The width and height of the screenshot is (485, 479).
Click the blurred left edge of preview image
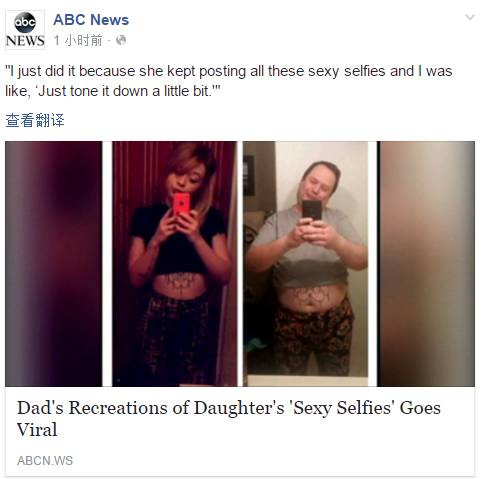click(x=54, y=264)
